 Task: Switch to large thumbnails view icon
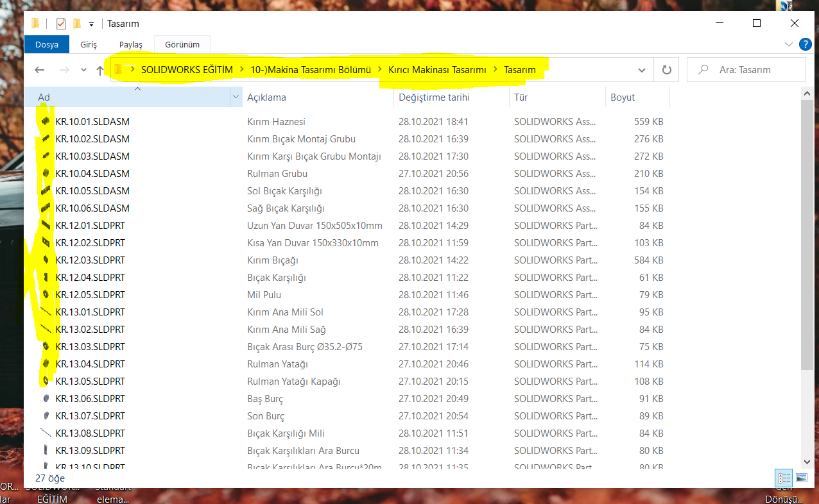coord(800,478)
